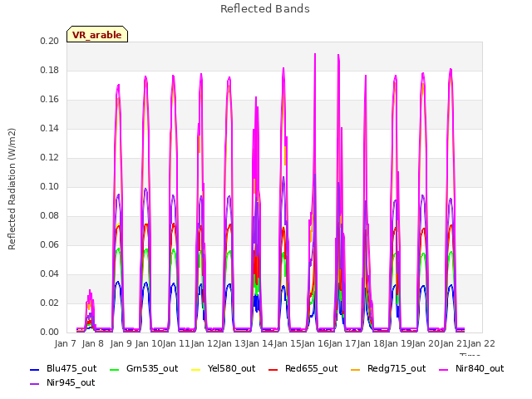Click the red Red655_out legend swatch
The width and height of the screenshot is (532, 399).
[273, 369]
